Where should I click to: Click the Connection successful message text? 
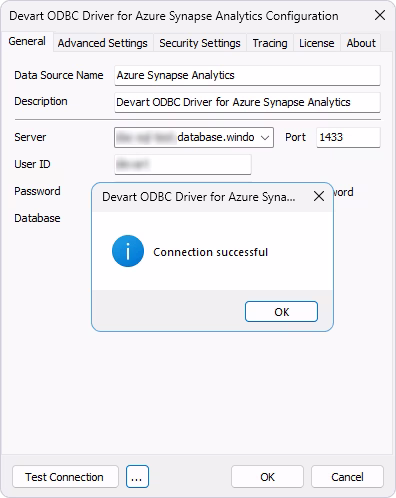[x=210, y=252]
